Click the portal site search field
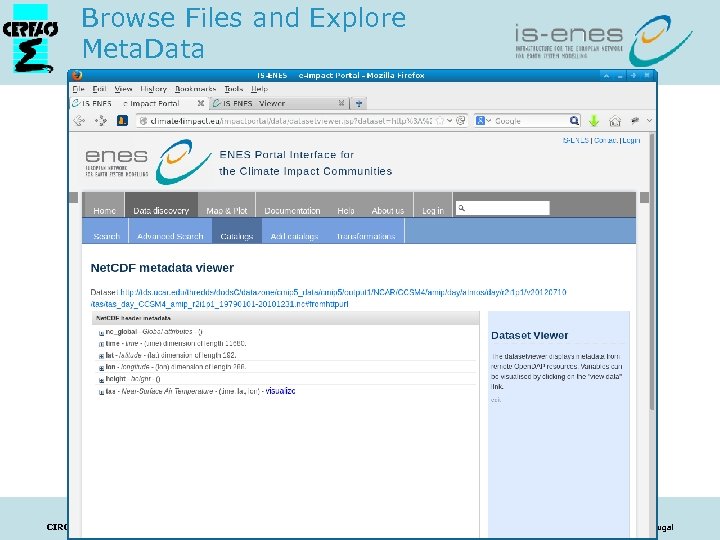Viewport: 720px width, 540px height. coord(503,208)
